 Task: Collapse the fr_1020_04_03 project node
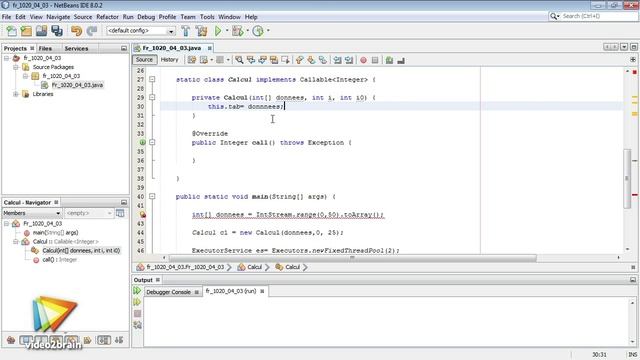coord(7,58)
